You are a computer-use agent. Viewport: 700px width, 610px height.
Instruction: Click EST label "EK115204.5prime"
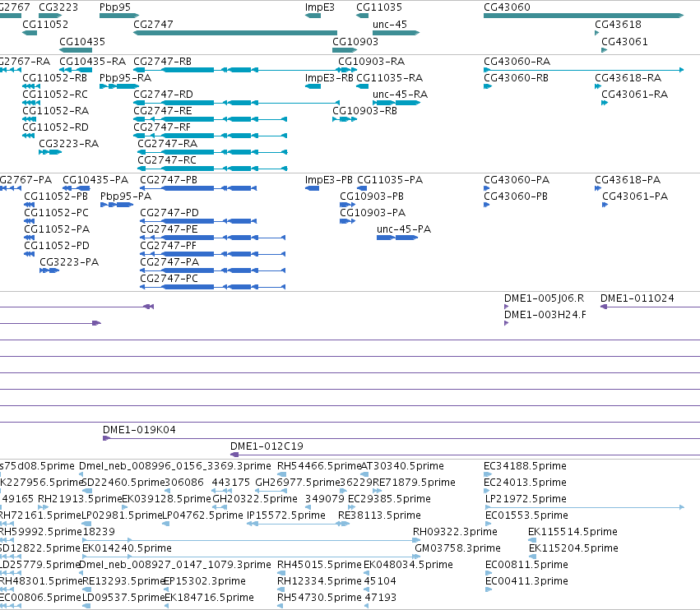[573, 548]
